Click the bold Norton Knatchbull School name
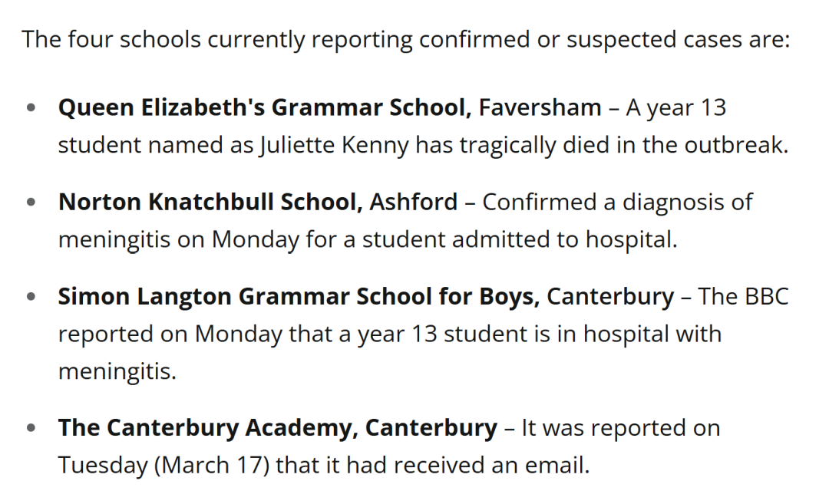This screenshot has width=829, height=504. (210, 202)
